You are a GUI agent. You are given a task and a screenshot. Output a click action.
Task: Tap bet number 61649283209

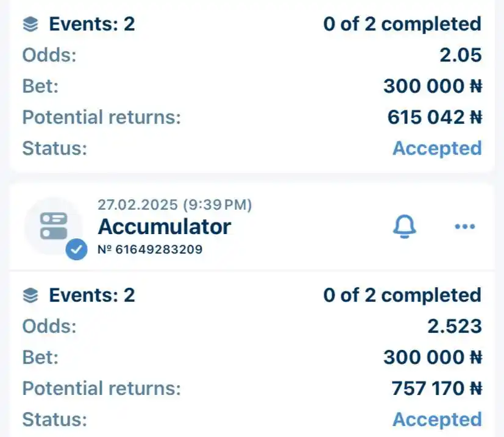click(x=150, y=249)
